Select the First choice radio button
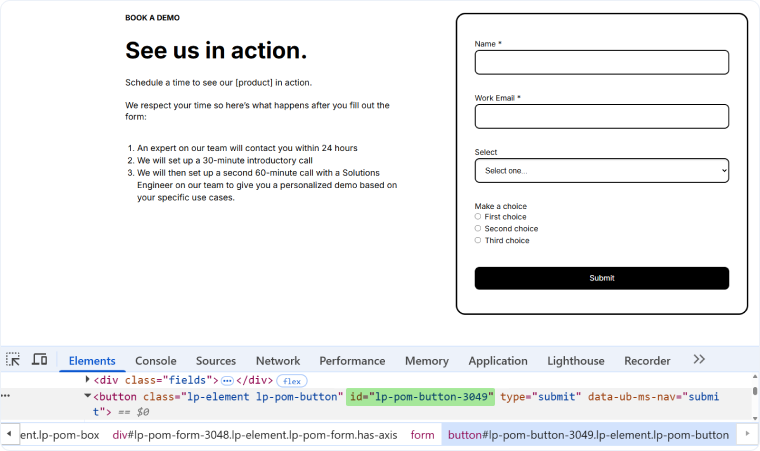 point(478,217)
